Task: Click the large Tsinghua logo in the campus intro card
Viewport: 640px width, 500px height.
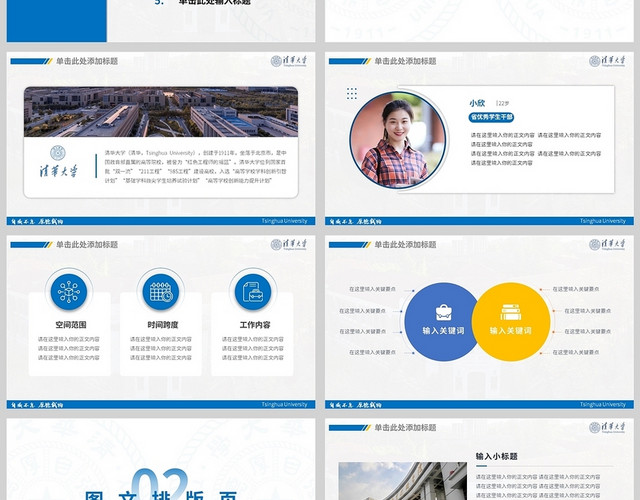Action: tap(58, 162)
